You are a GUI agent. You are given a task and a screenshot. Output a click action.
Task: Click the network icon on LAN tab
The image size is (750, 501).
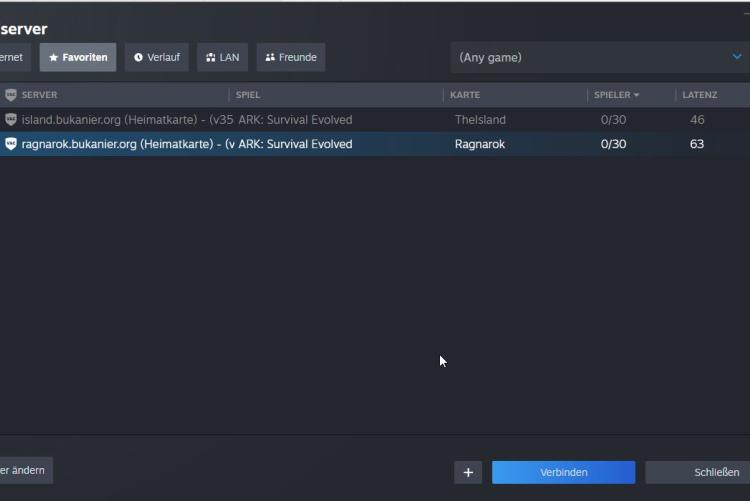tap(210, 57)
